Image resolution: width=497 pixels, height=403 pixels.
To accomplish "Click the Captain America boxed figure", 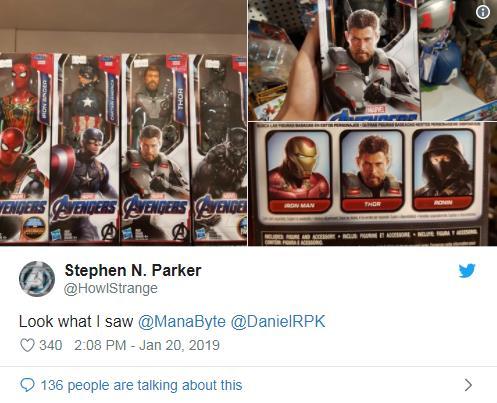I will point(85,148).
